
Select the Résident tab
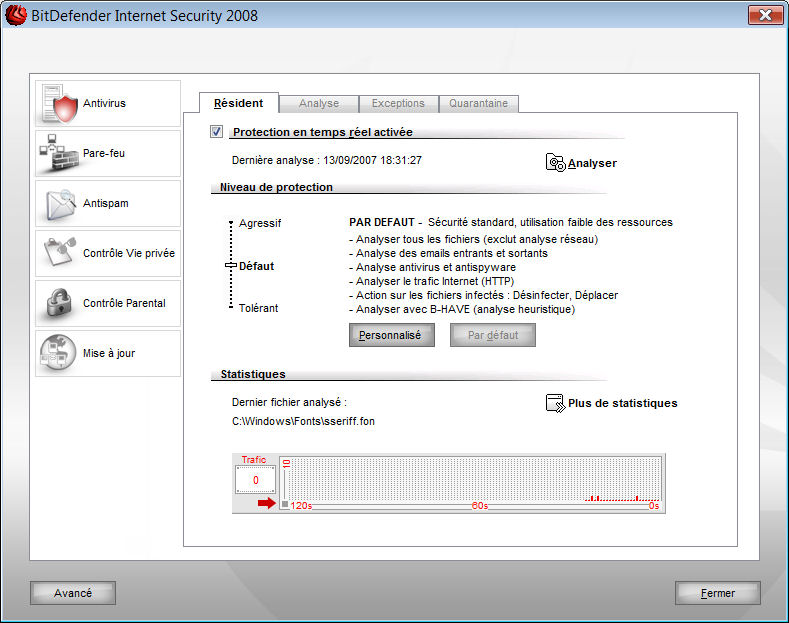[239, 103]
